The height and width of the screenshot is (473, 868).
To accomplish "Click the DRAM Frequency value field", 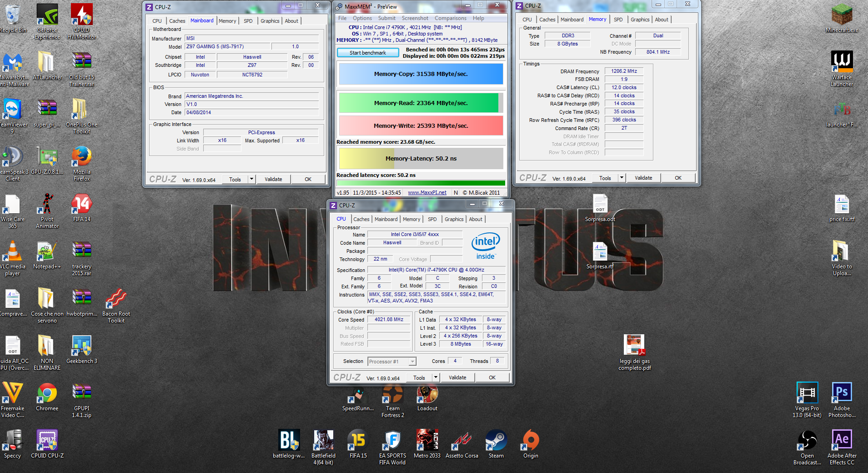I will pyautogui.click(x=624, y=71).
